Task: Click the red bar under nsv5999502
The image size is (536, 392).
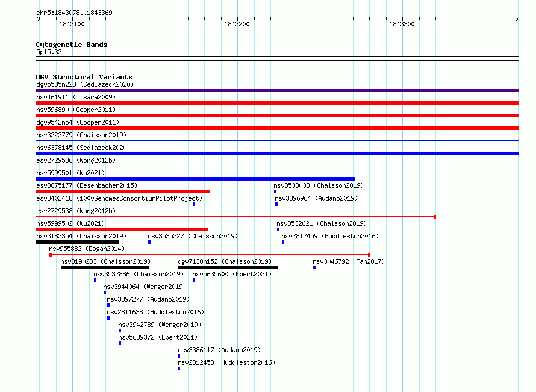Action: (x=122, y=229)
